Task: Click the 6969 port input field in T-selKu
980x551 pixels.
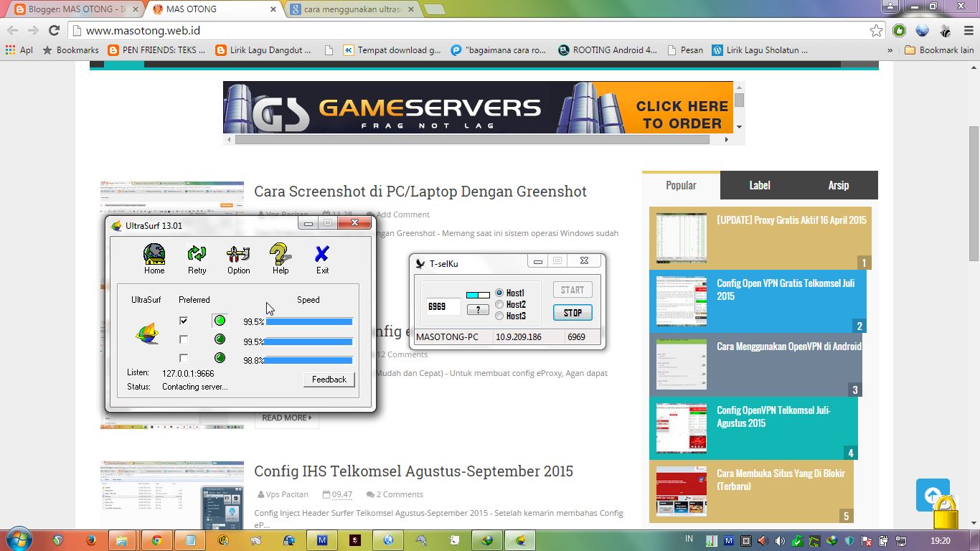Action: coord(443,306)
